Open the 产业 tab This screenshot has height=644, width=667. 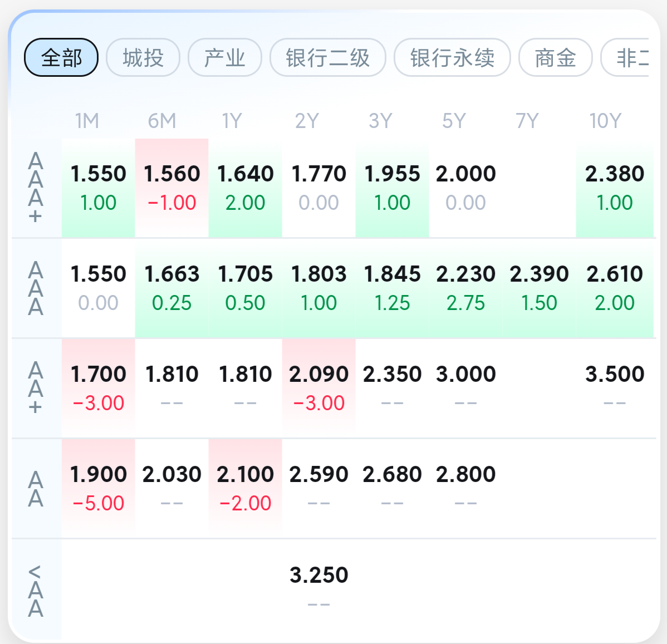(x=225, y=57)
